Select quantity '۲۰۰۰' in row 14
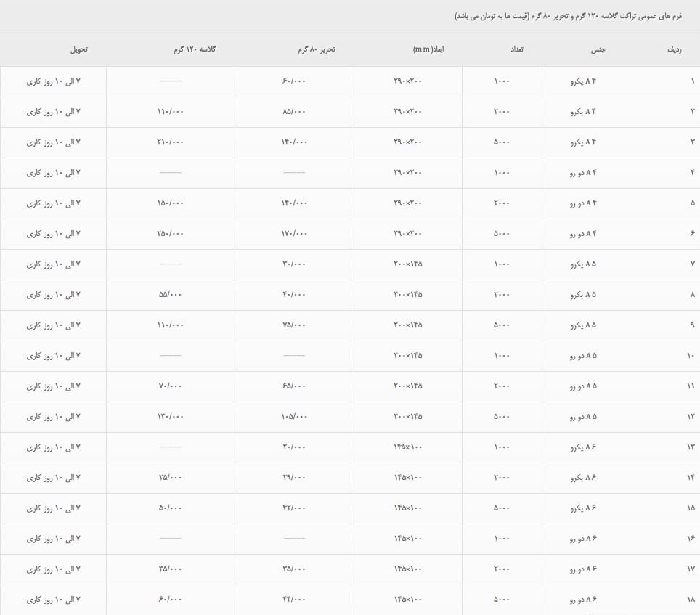Viewport: 700px width, 615px height. pos(501,478)
